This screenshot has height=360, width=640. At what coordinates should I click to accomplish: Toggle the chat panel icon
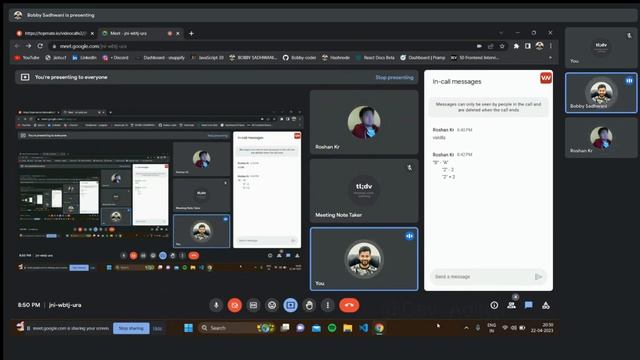[x=529, y=305]
